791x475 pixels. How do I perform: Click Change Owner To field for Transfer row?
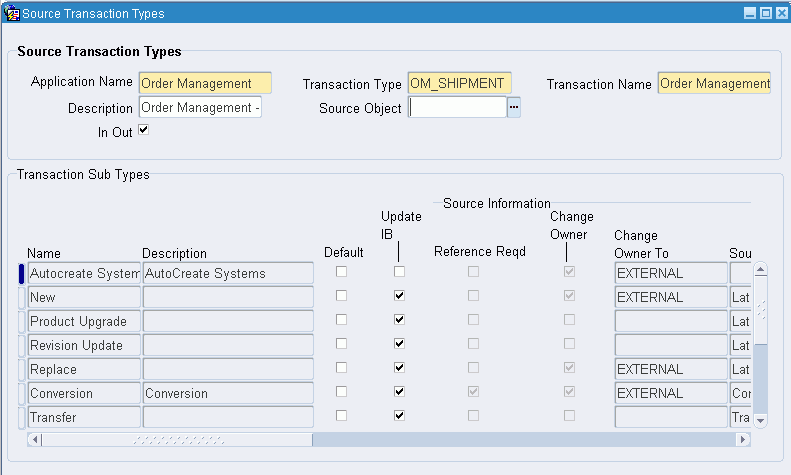click(x=671, y=418)
